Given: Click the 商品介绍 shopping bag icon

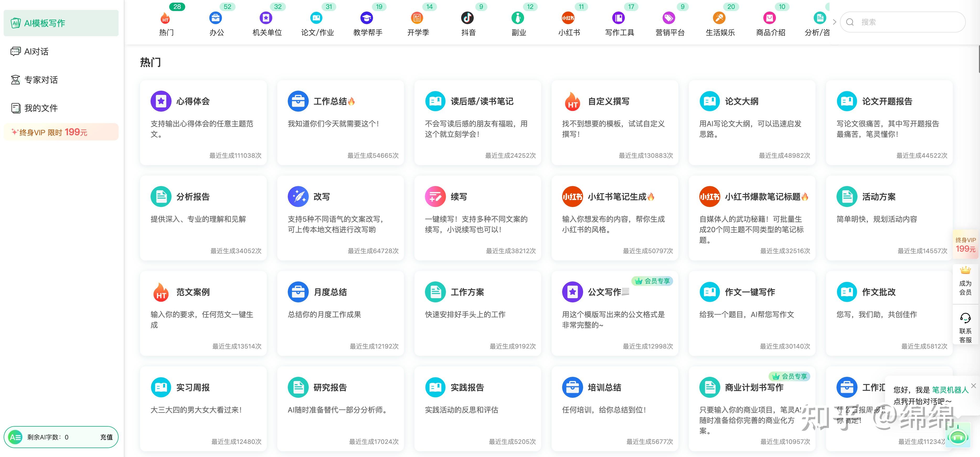Looking at the screenshot, I should pos(770,18).
